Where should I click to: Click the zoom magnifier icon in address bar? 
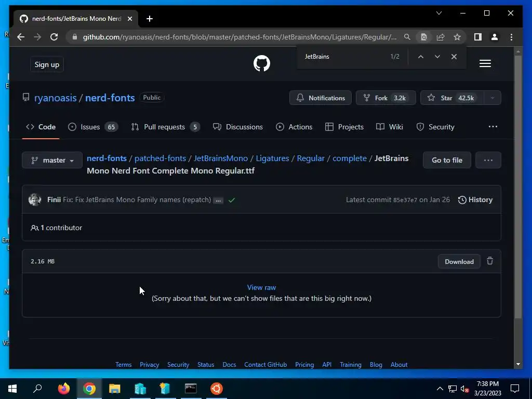(x=407, y=37)
